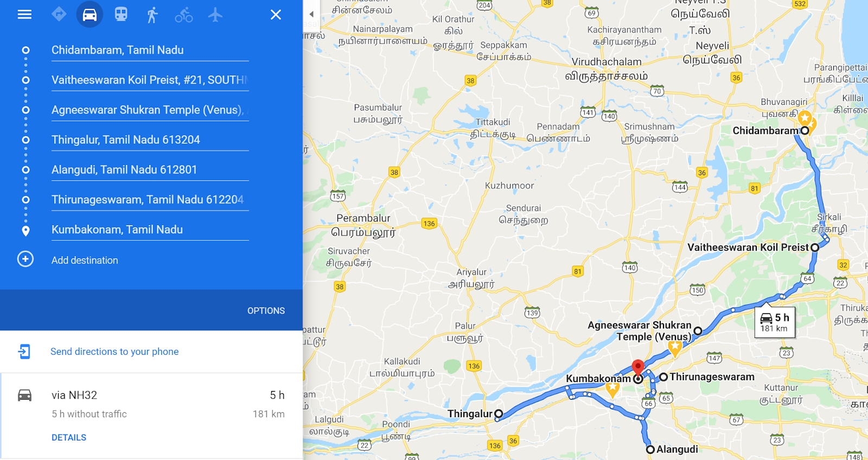Switch to transit travel mode
Screen dimensions: 868x460
click(121, 15)
